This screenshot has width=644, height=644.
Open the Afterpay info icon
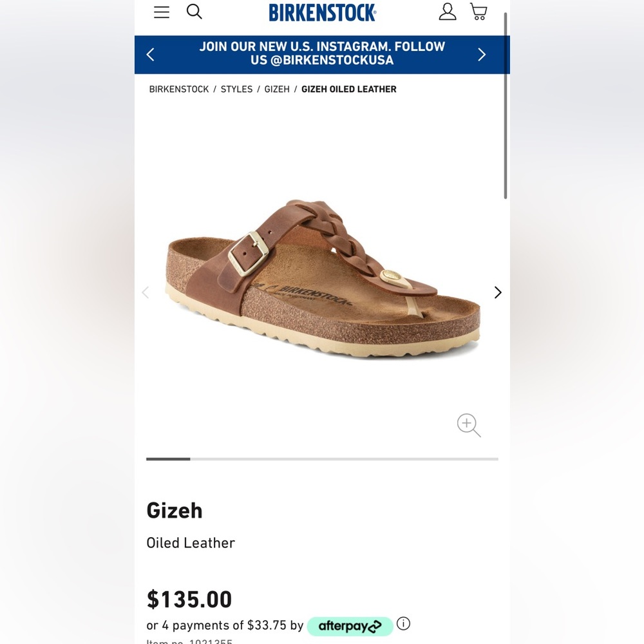pos(404,623)
